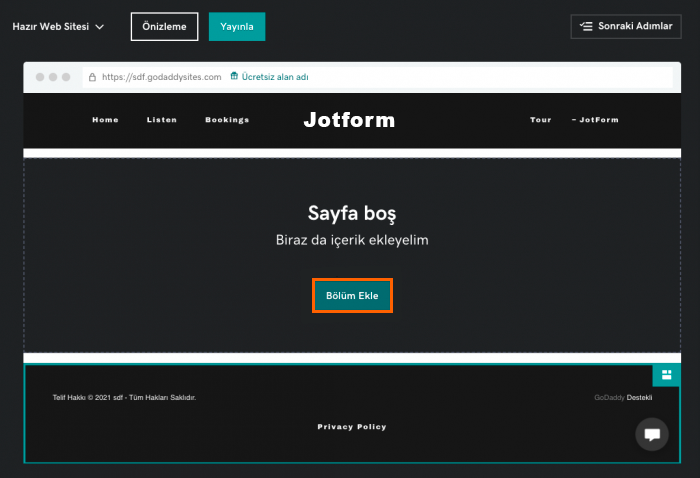The width and height of the screenshot is (700, 478).
Task: Select the Home navigation item
Action: tap(105, 120)
